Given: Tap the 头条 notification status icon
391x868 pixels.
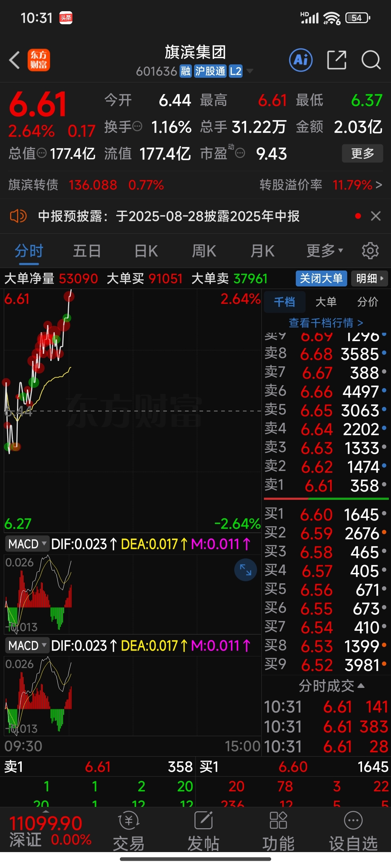Looking at the screenshot, I should [x=66, y=18].
